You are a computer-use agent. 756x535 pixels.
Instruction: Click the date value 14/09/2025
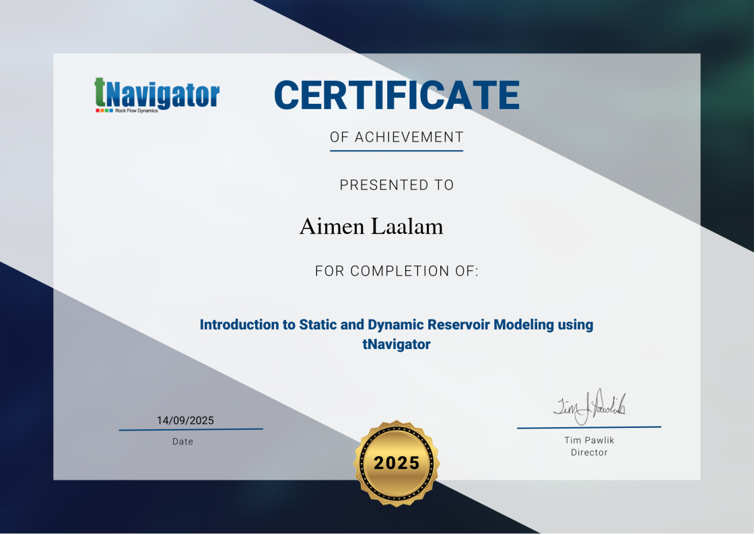tap(185, 420)
